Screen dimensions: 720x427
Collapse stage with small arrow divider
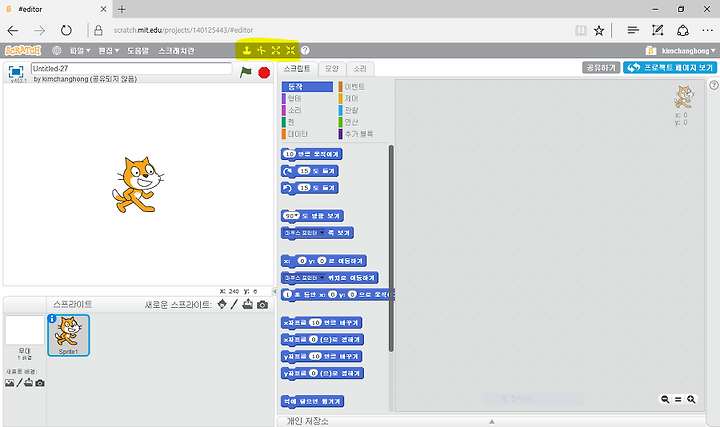coord(275,291)
